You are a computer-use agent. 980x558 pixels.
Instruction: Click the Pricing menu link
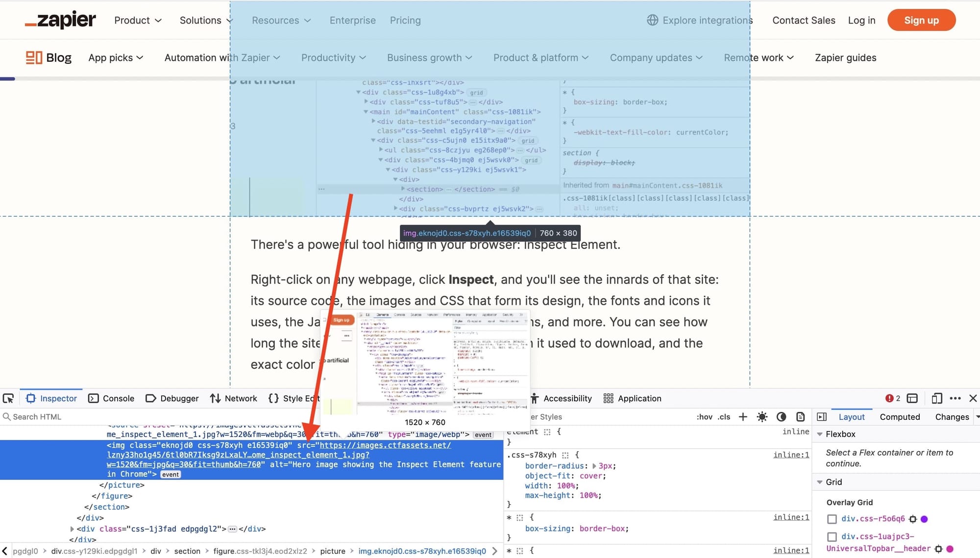[x=405, y=20]
